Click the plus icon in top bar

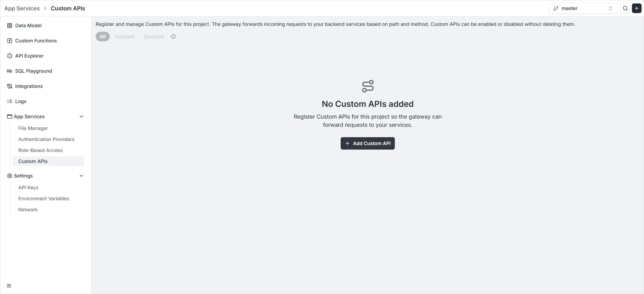[637, 9]
